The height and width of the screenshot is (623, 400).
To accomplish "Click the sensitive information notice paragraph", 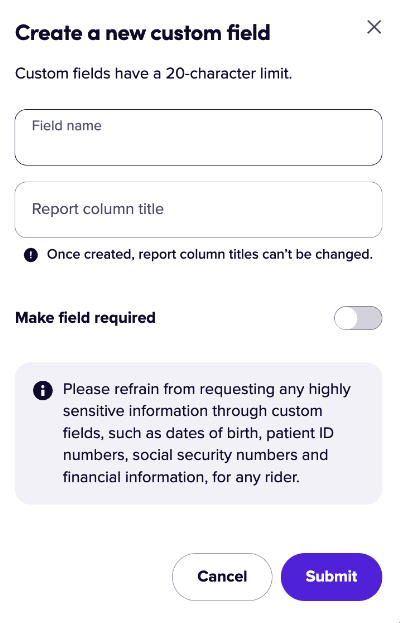I will [x=207, y=433].
